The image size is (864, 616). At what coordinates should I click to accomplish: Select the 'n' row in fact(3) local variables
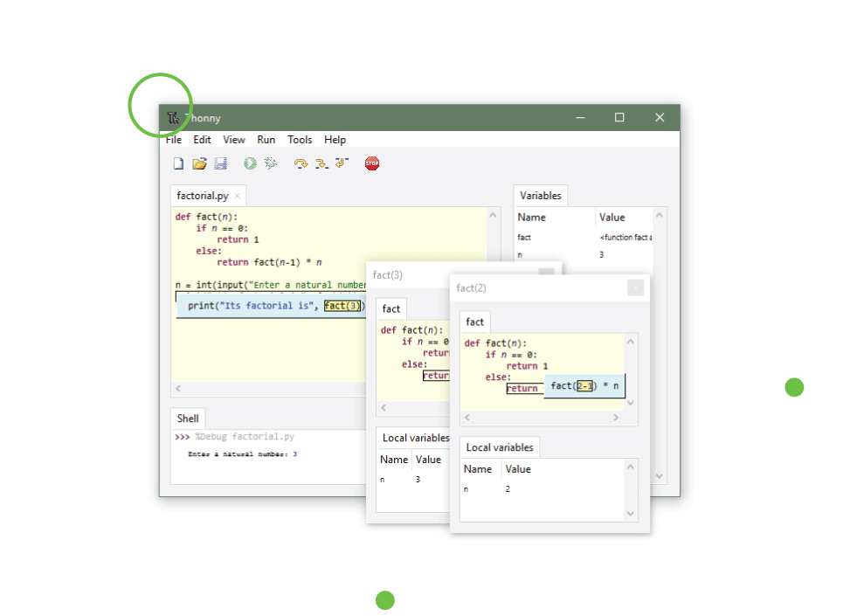tap(413, 480)
